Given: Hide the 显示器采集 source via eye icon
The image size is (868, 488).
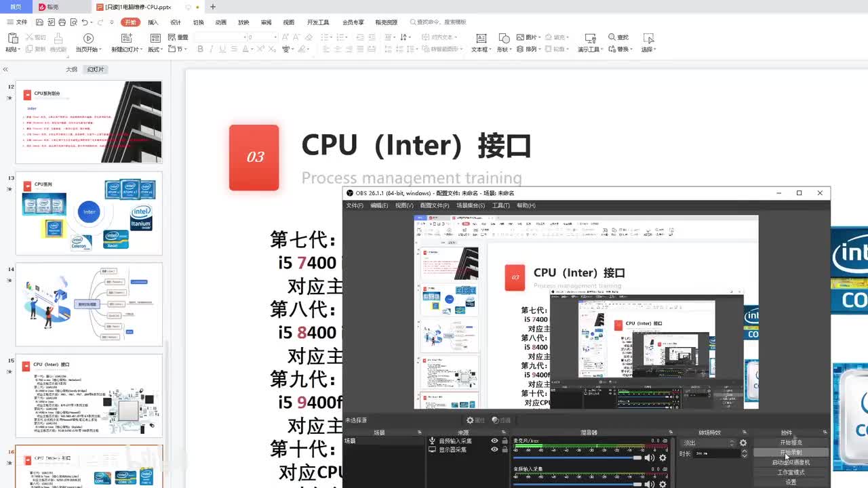Looking at the screenshot, I should point(494,449).
